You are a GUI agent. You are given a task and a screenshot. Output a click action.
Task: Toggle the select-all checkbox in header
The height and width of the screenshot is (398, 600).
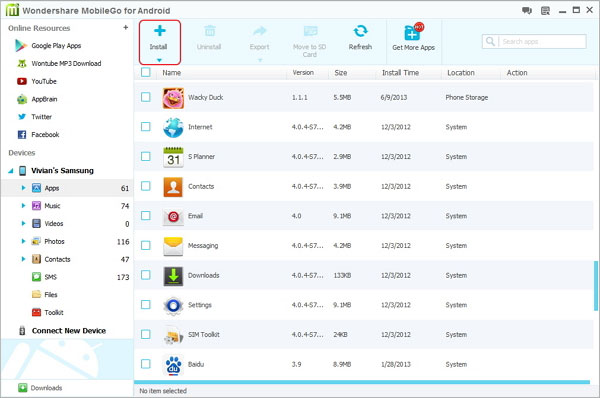coord(145,72)
